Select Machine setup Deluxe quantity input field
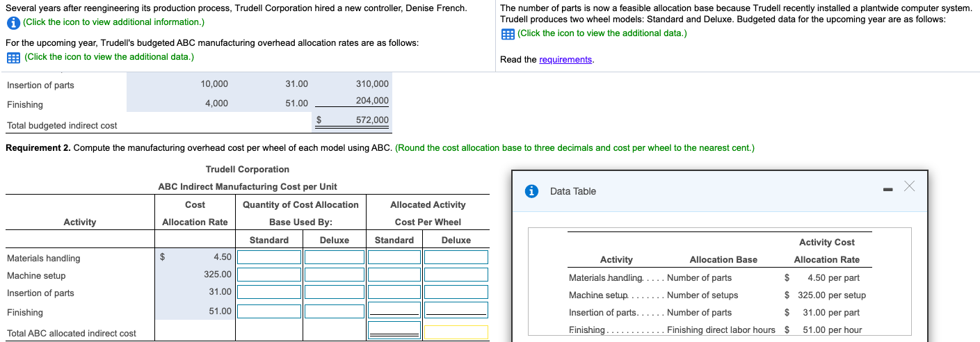Viewport: 980px width, 342px height. (x=334, y=275)
